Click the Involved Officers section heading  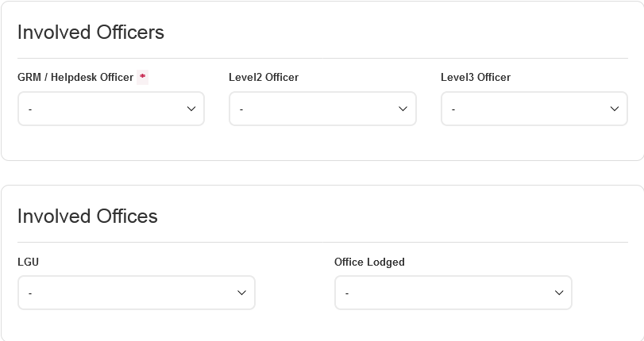click(91, 33)
